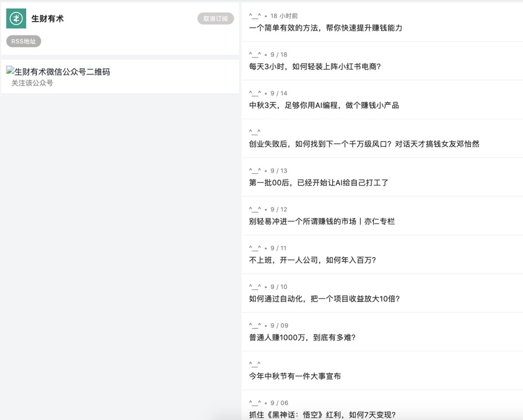Click the 生财有术 green channel avatar icon

[x=16, y=18]
